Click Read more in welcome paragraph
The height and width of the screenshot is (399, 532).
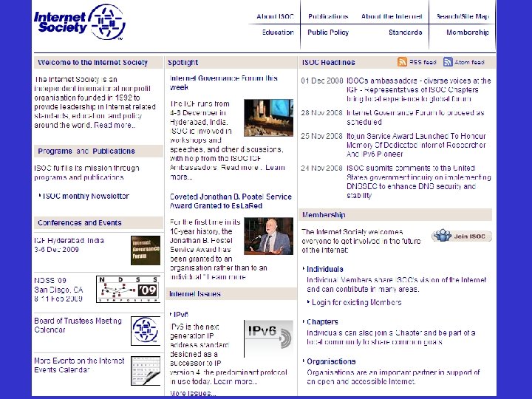[115, 125]
